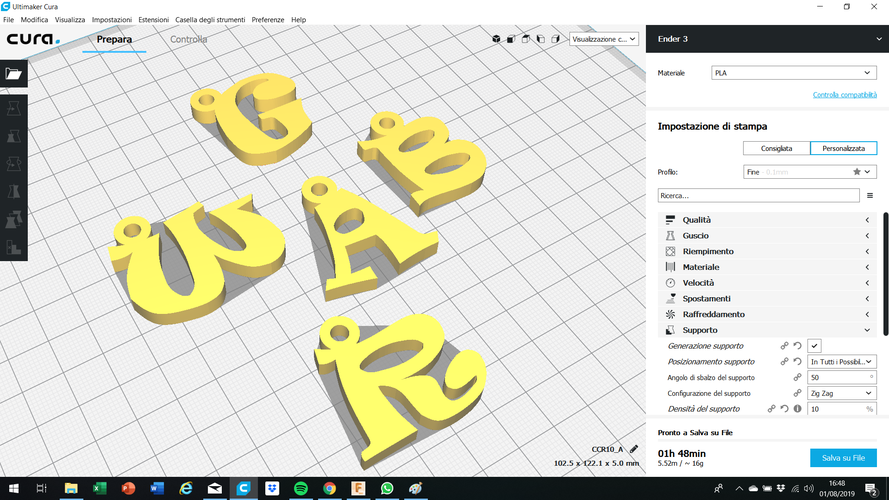Open the Estensioni menu
889x500 pixels.
tap(154, 20)
